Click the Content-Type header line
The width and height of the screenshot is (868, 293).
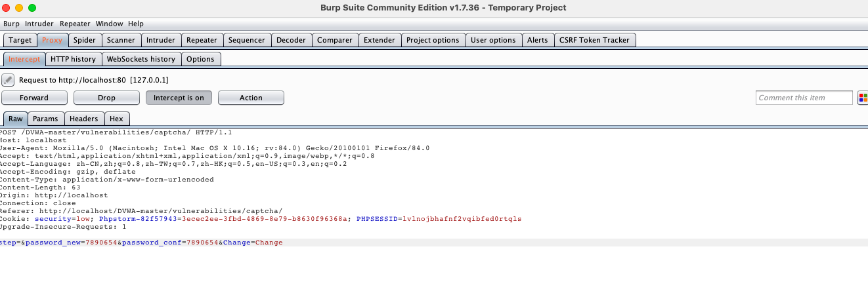click(107, 180)
